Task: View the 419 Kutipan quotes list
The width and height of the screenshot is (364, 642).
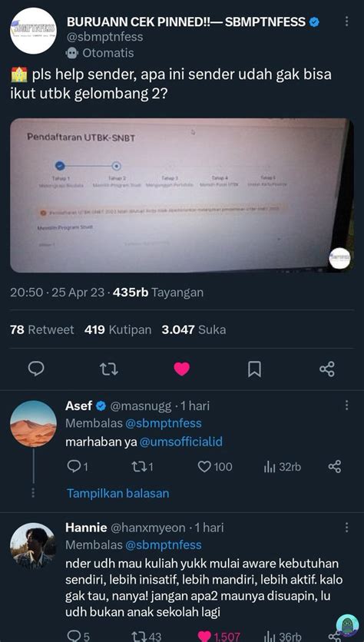Action: (118, 329)
